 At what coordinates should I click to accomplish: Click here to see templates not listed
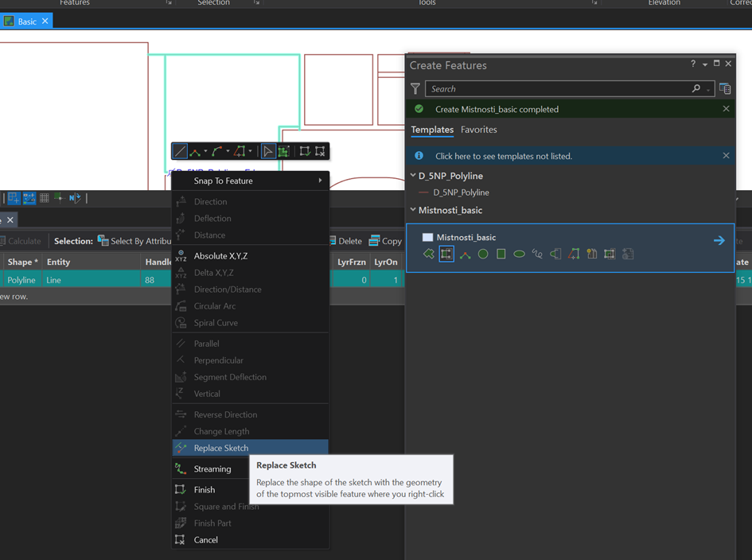pos(504,156)
